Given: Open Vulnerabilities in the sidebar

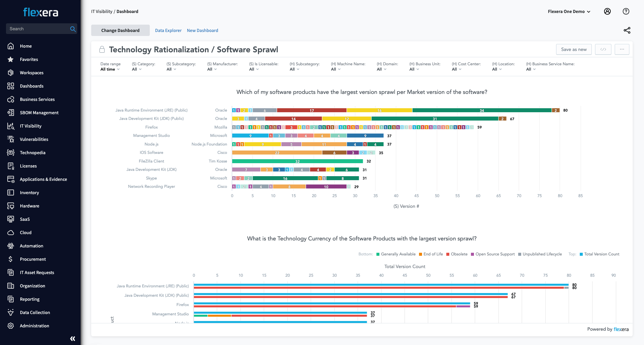Looking at the screenshot, I should [34, 139].
